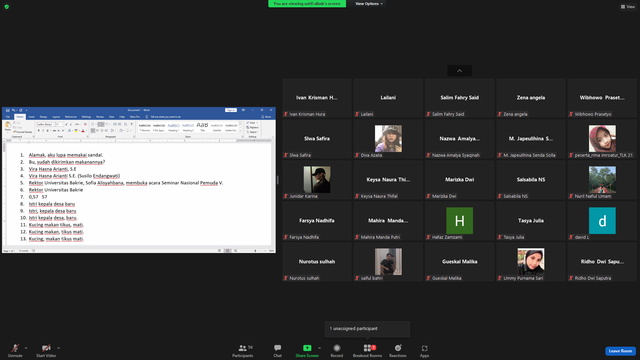Expand the Word Styles gallery
The width and height of the screenshot is (640, 360).
(x=240, y=131)
